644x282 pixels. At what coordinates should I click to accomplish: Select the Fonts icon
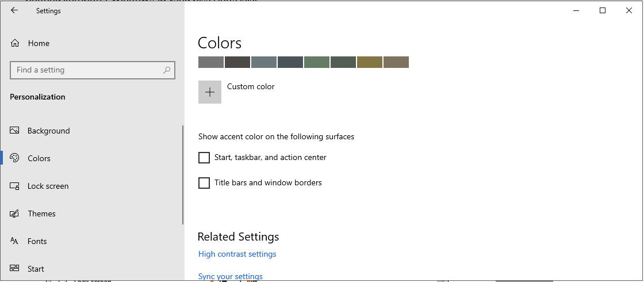(15, 241)
